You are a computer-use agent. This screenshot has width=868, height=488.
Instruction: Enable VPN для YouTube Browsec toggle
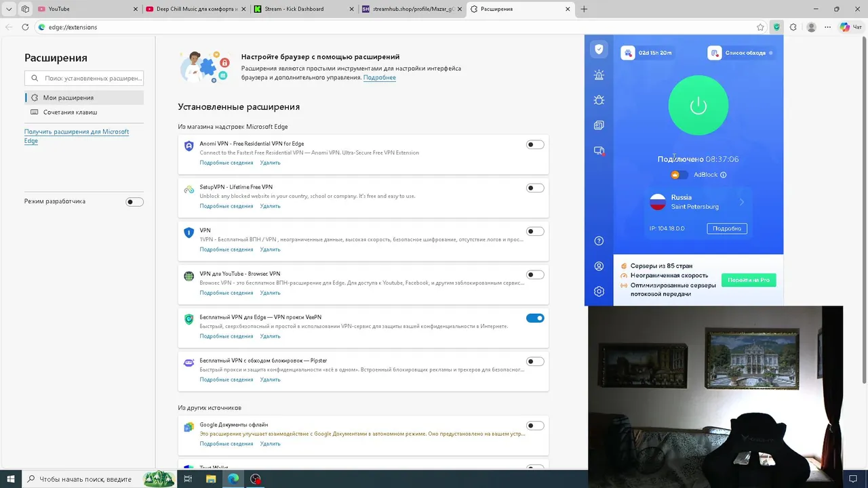tap(535, 274)
